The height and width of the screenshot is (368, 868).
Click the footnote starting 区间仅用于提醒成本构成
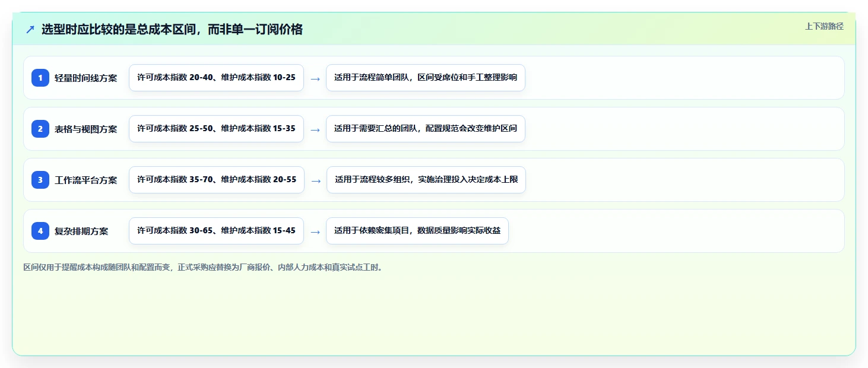click(x=204, y=267)
